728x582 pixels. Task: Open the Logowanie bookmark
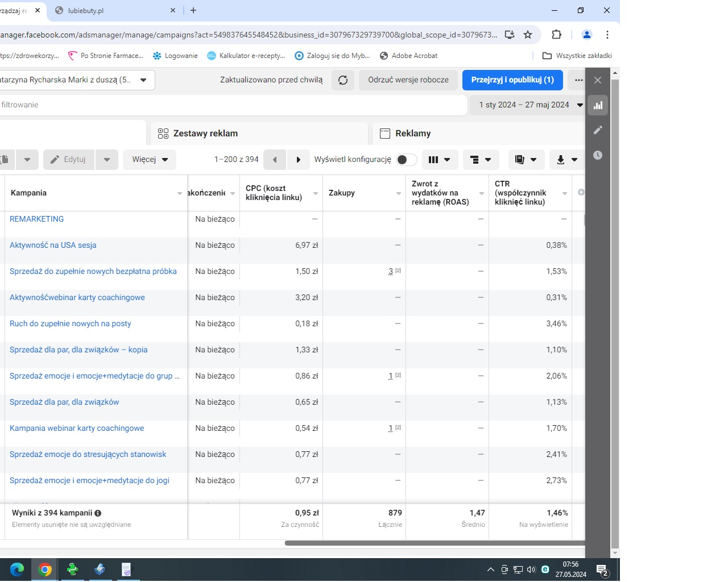coord(175,56)
